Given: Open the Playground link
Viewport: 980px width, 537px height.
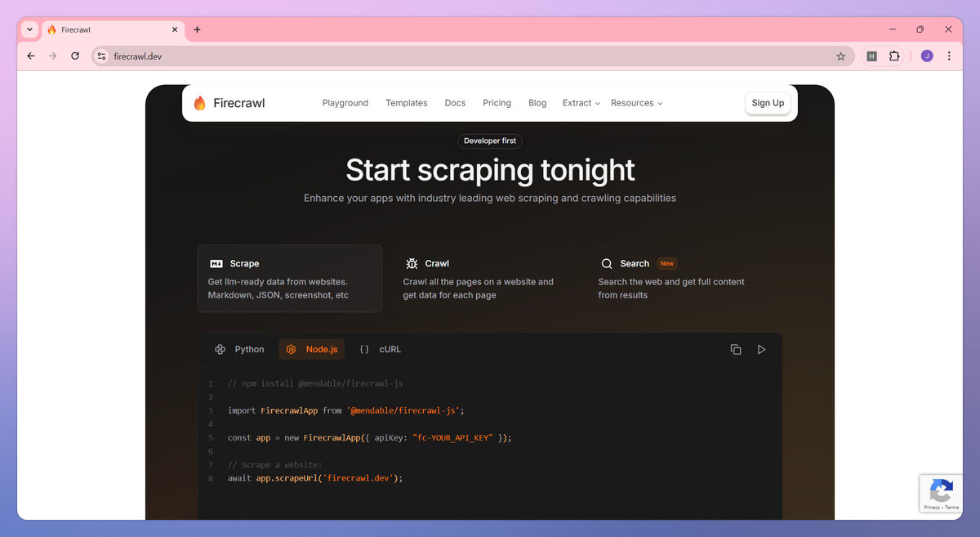Looking at the screenshot, I should [345, 103].
